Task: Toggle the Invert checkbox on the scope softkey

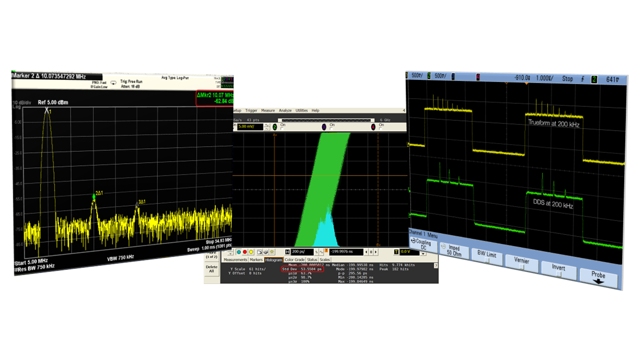Action: (x=559, y=273)
